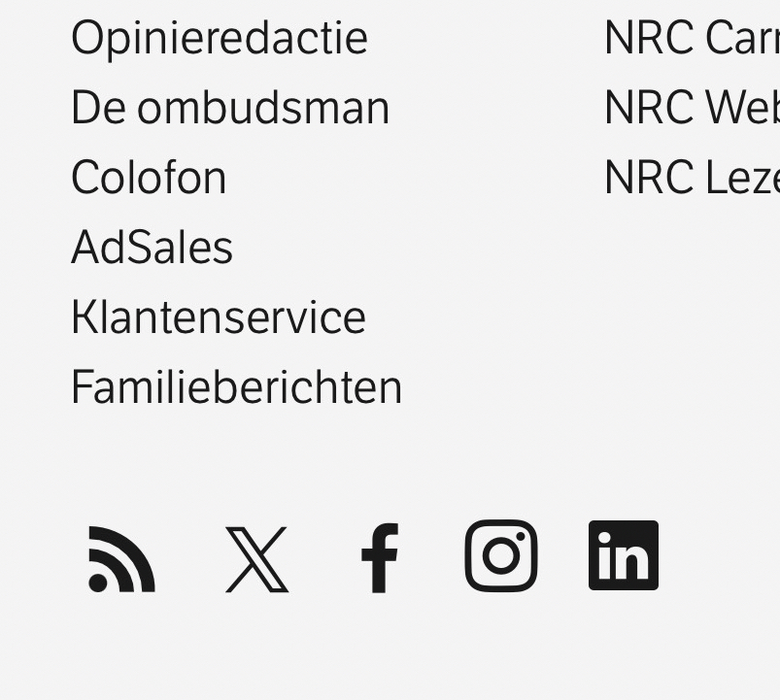Contact customer service via Klantenservice
Viewport: 780px width, 700px height.
point(219,317)
